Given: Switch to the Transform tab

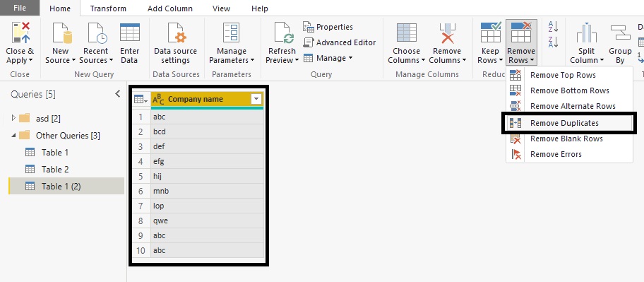Looking at the screenshot, I should [x=108, y=8].
